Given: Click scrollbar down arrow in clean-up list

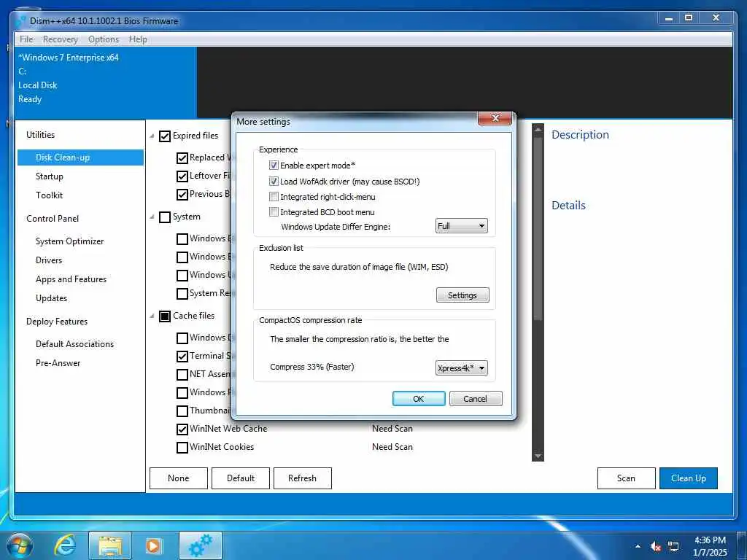Looking at the screenshot, I should coord(538,456).
